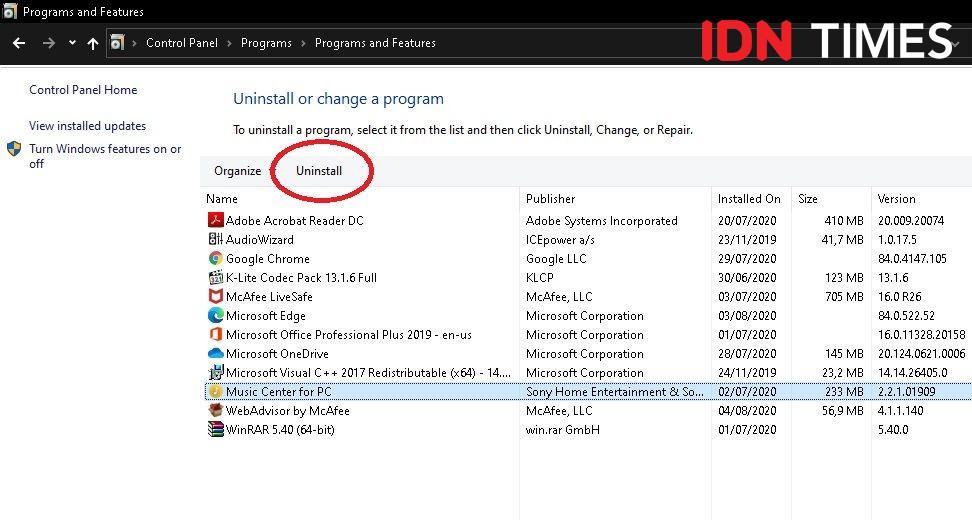Click publisher Sony Home Entertainment cell

click(615, 392)
